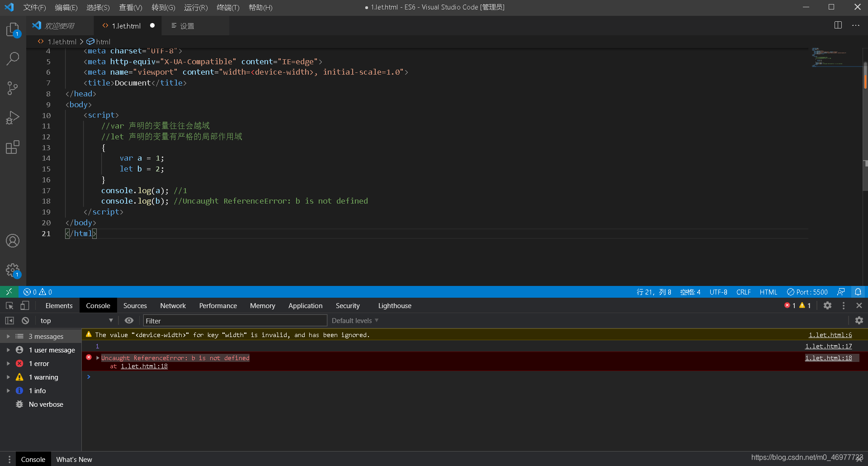Activate DevTools inspect element picker

pyautogui.click(x=9, y=306)
